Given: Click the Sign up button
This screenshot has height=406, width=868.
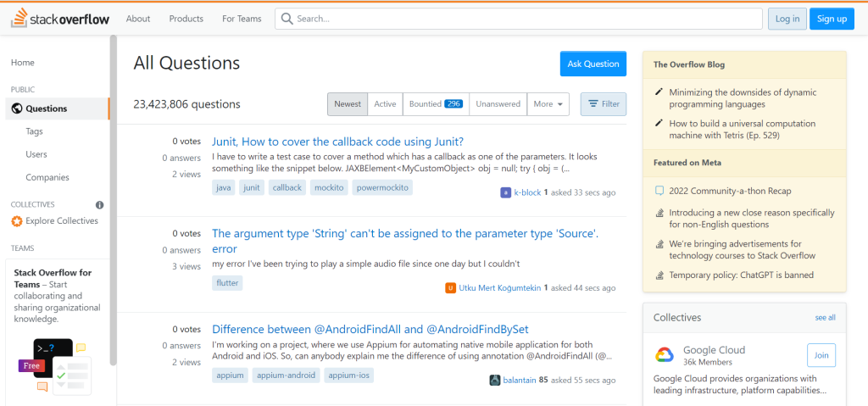Looking at the screenshot, I should (x=832, y=19).
